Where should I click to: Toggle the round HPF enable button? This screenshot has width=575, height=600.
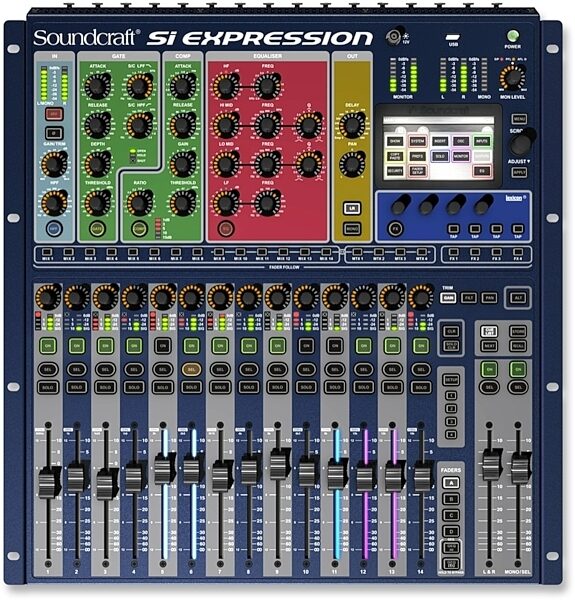tap(54, 228)
